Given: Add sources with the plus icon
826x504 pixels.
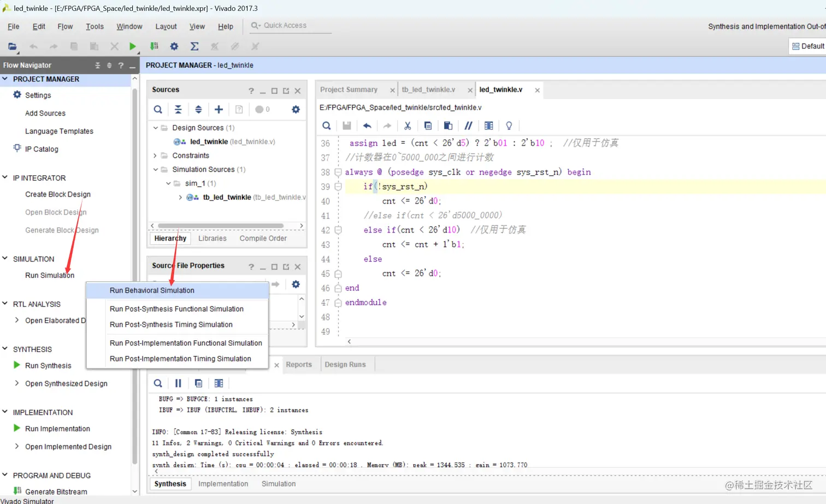Looking at the screenshot, I should tap(219, 109).
